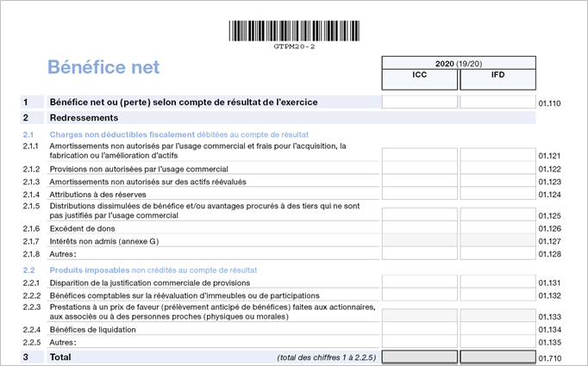The width and height of the screenshot is (588, 366).
Task: Select IFD field for row 2.1.8 Autres
Action: click(x=497, y=254)
